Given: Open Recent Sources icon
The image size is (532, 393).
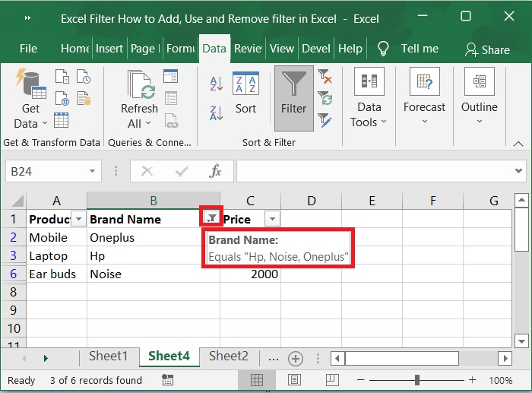Looking at the screenshot, I should click(x=84, y=76).
